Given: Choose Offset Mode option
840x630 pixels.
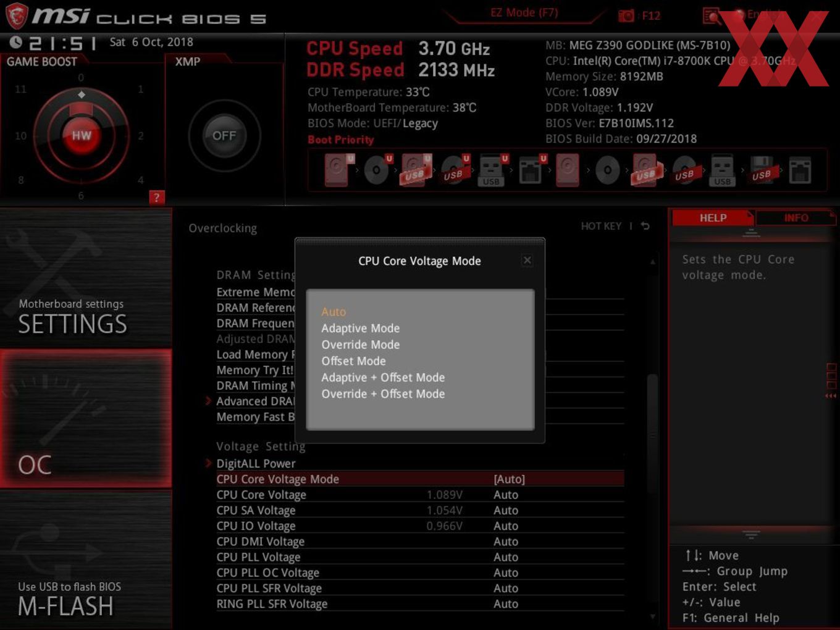Looking at the screenshot, I should click(x=353, y=361).
